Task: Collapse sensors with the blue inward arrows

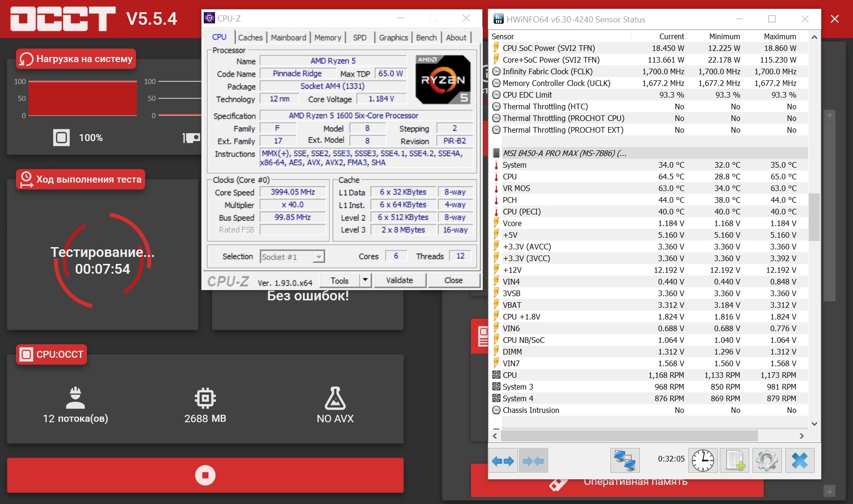Action: click(533, 461)
